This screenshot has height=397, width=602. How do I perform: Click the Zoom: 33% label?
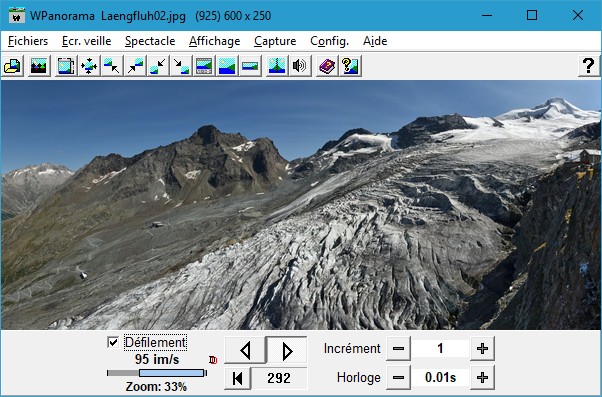[156, 386]
